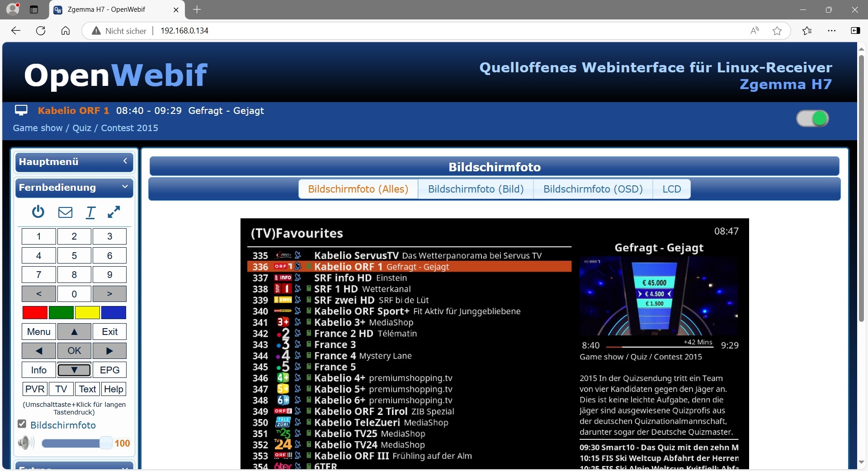
Task: Mute volume with the speaker icon
Action: point(26,443)
